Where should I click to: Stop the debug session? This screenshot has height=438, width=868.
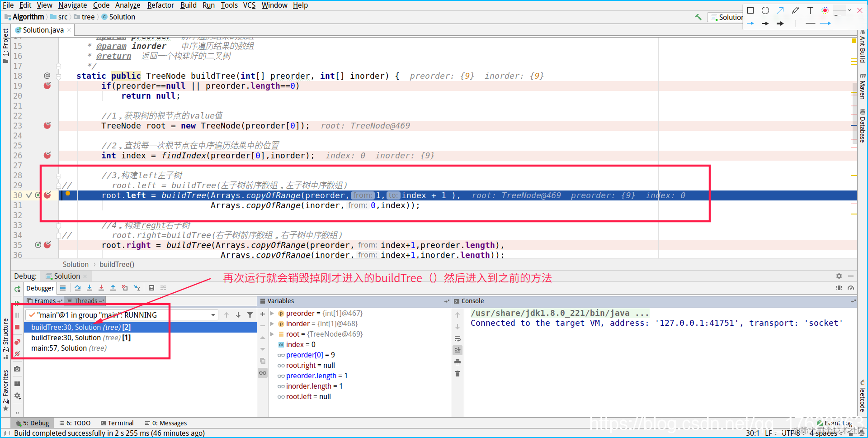pos(17,327)
